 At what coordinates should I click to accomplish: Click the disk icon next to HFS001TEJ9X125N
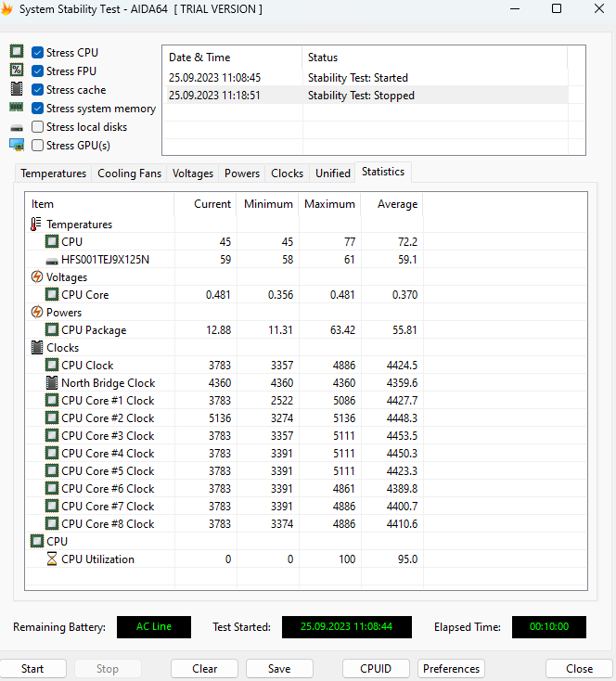(52, 261)
